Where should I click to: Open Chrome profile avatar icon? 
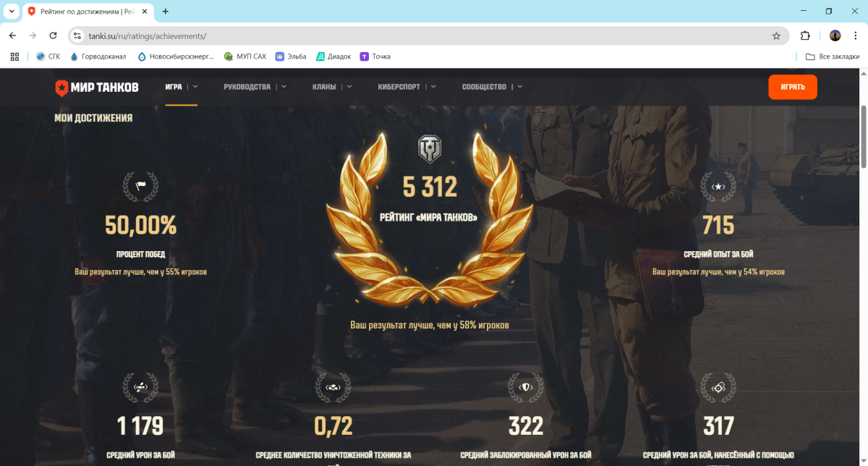coord(835,35)
